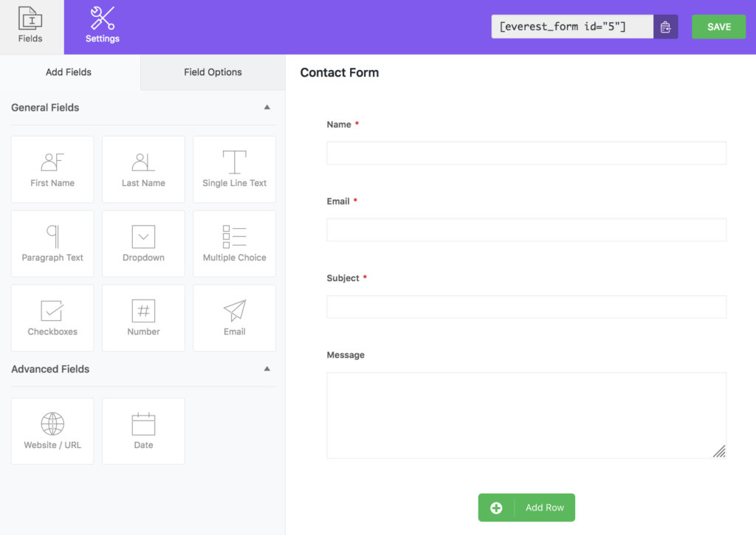Select the Dropdown field type
This screenshot has height=535, width=756.
coord(143,243)
